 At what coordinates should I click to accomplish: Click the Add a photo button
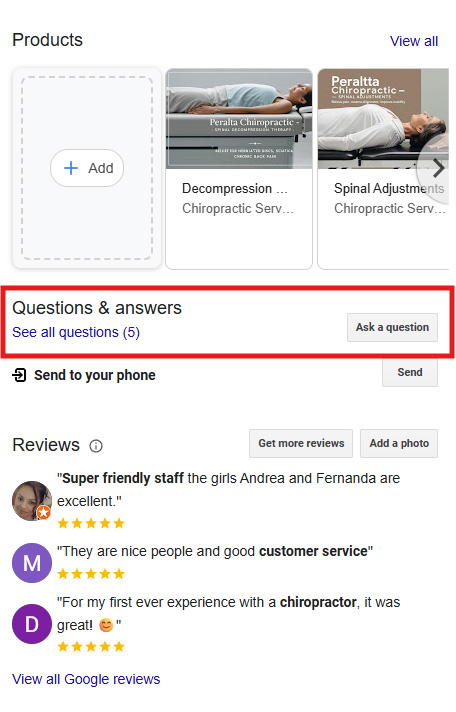[399, 443]
